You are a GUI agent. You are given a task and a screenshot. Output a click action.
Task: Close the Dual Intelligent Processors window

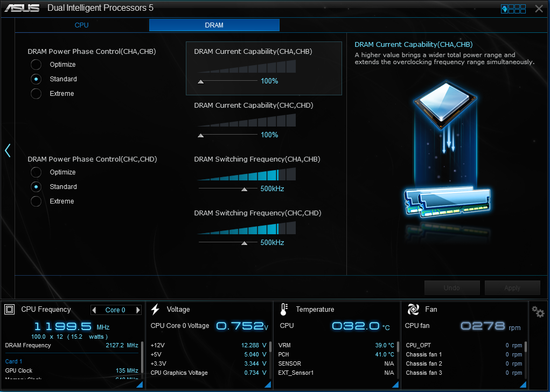[x=539, y=9]
